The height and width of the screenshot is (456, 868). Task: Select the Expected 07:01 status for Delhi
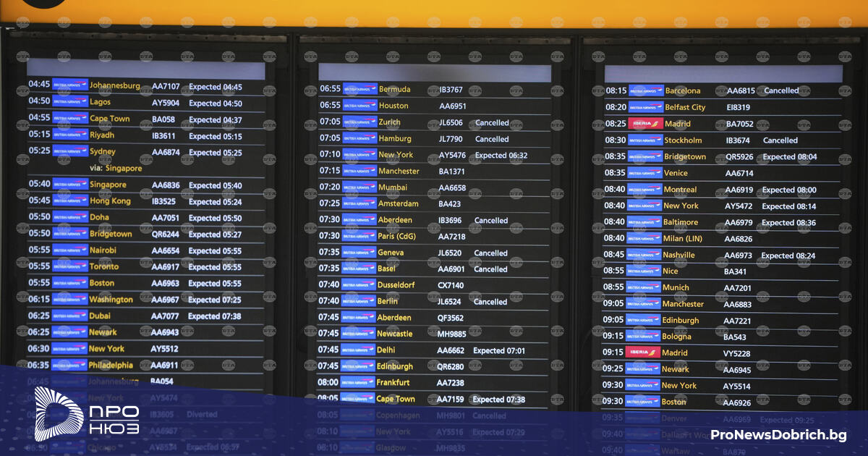coord(499,350)
